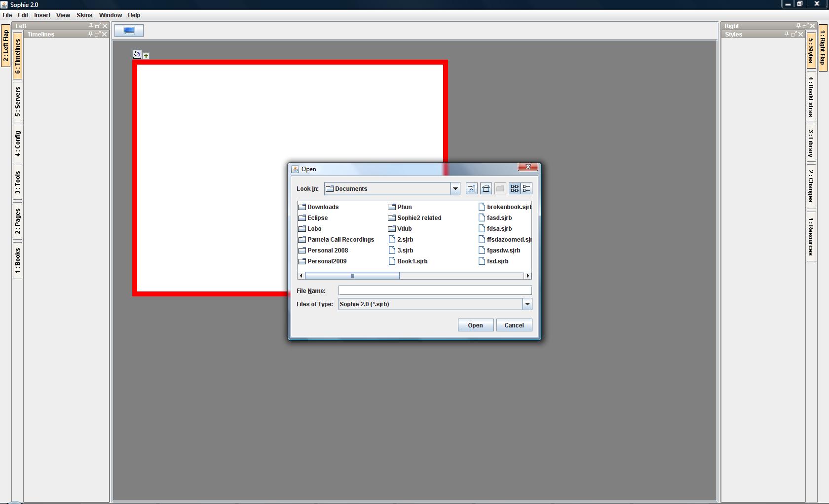This screenshot has height=504, width=829.
Task: Close the Open dialog with X
Action: tap(528, 167)
